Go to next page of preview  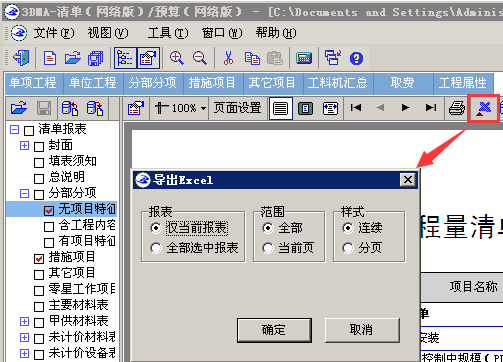coord(405,108)
